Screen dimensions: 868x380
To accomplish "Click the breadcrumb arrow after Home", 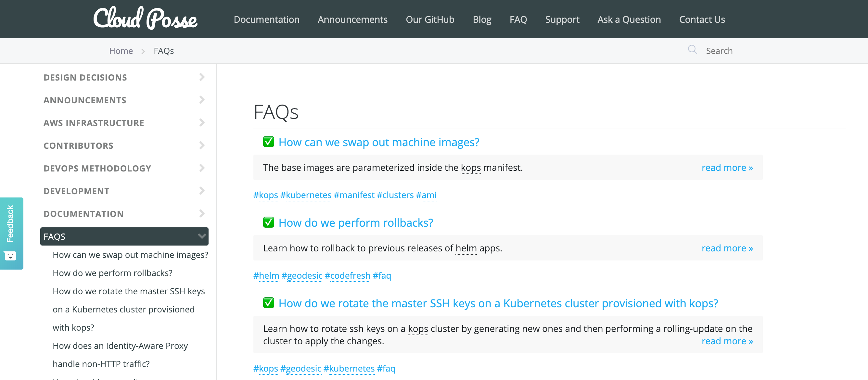I will (143, 51).
